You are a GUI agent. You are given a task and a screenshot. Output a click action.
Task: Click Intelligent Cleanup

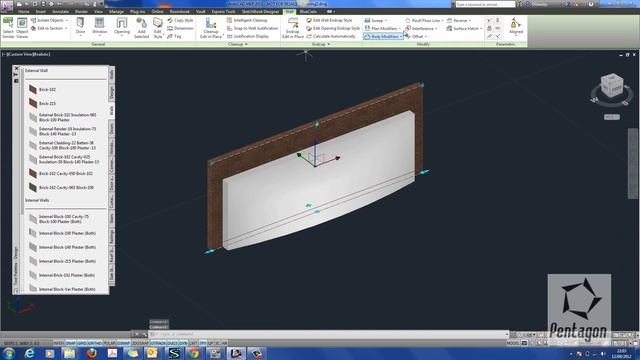click(247, 20)
